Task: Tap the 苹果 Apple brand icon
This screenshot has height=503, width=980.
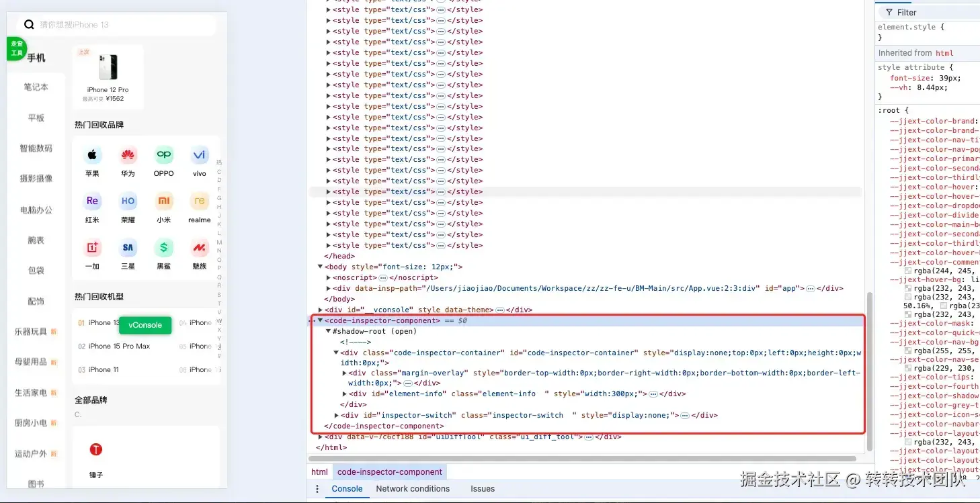Action: pos(92,155)
